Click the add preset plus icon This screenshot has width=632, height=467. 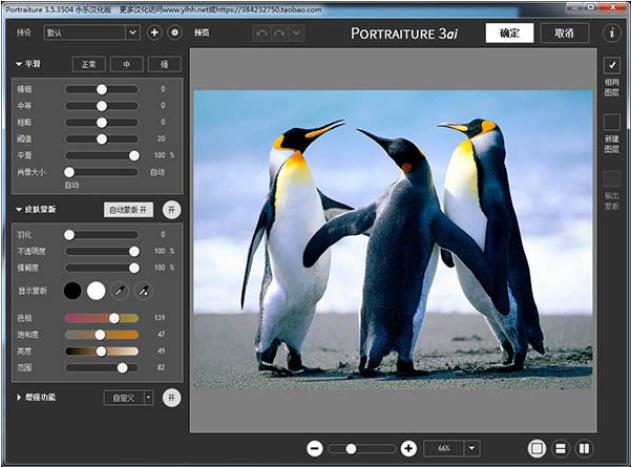tap(154, 33)
